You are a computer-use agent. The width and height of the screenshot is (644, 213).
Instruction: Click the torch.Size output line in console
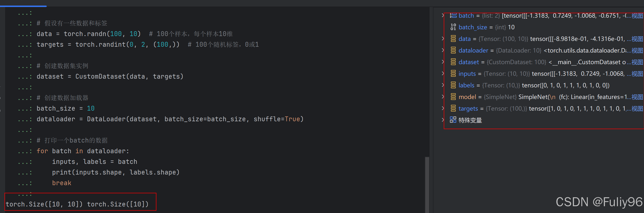pyautogui.click(x=77, y=204)
